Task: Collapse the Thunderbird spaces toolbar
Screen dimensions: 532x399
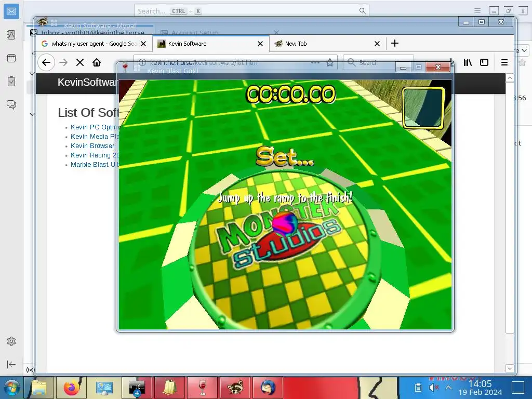Action: click(x=11, y=364)
